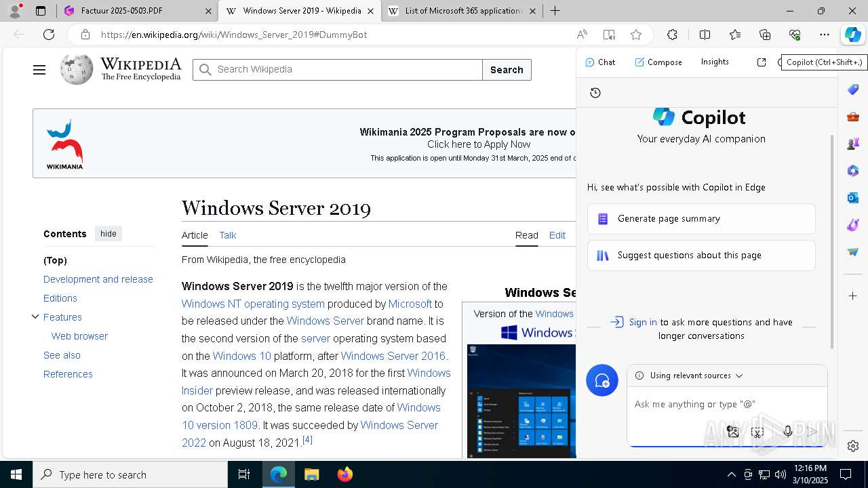This screenshot has height=488, width=868.
Task: Add a screenshot to Copilot prompt
Action: click(x=757, y=432)
